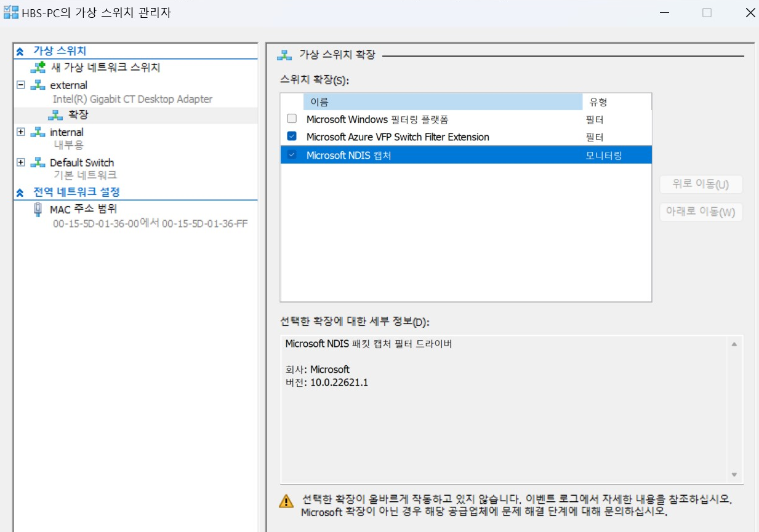Click the internal switch network icon
Screen dimensions: 759x532
(x=38, y=132)
